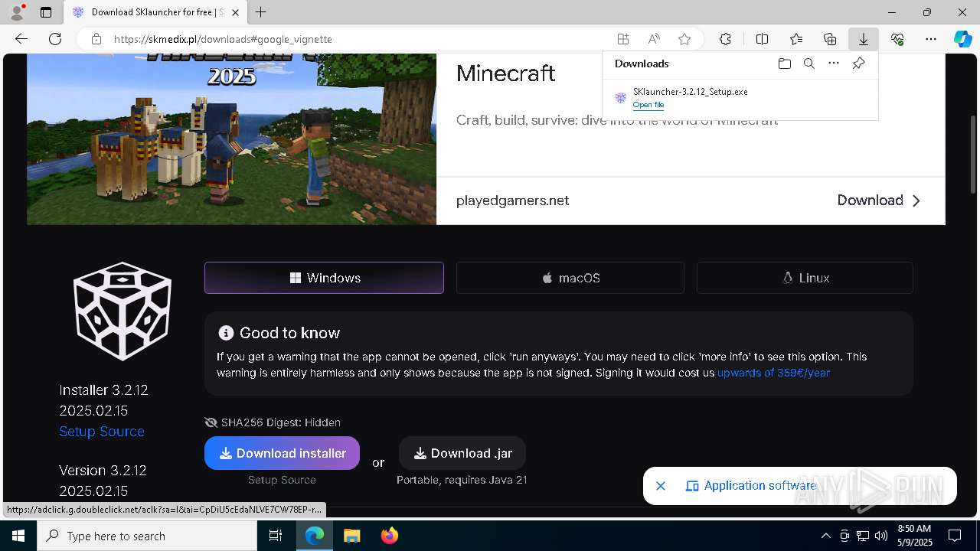Open the network icon in tray
The image size is (980, 551).
(863, 536)
